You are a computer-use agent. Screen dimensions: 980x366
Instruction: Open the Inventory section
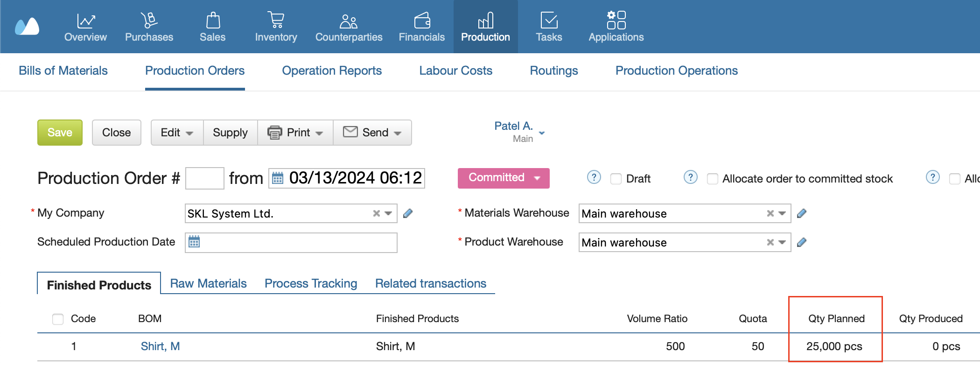click(x=276, y=27)
